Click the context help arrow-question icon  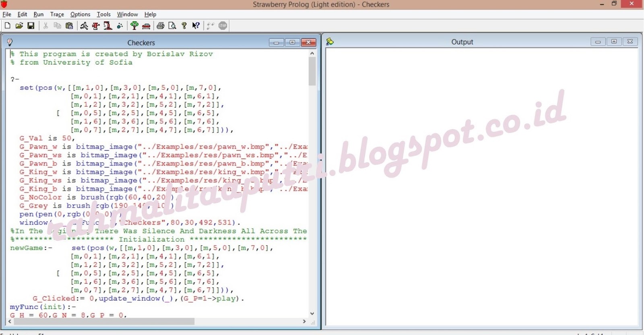click(196, 26)
